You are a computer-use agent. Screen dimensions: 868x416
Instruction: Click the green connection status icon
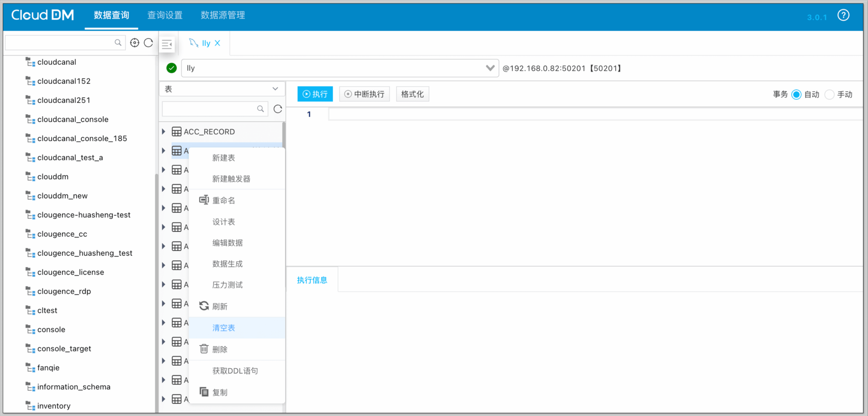(172, 68)
